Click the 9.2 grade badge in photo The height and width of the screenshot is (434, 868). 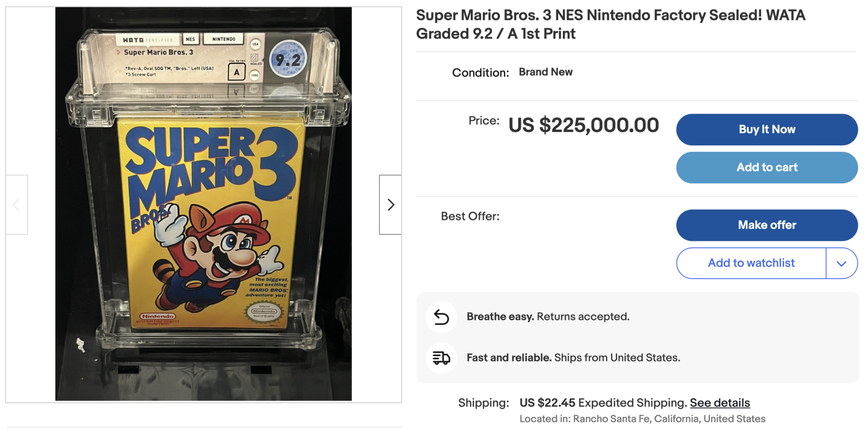[288, 59]
